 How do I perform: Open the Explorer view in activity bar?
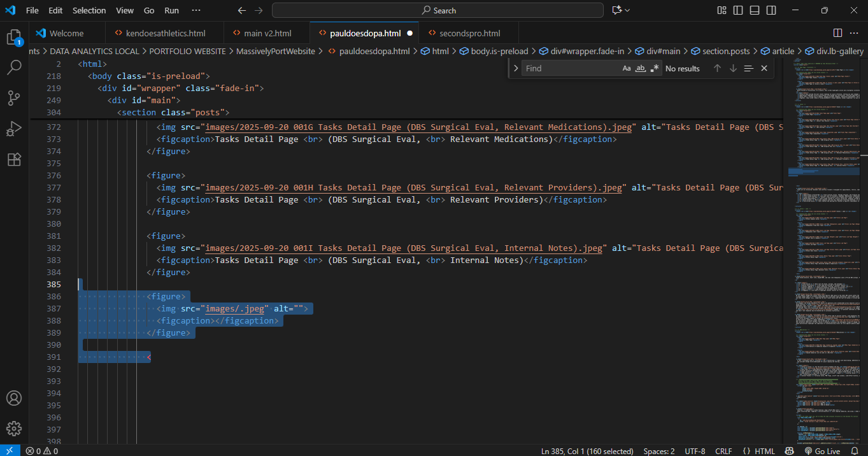(14, 37)
